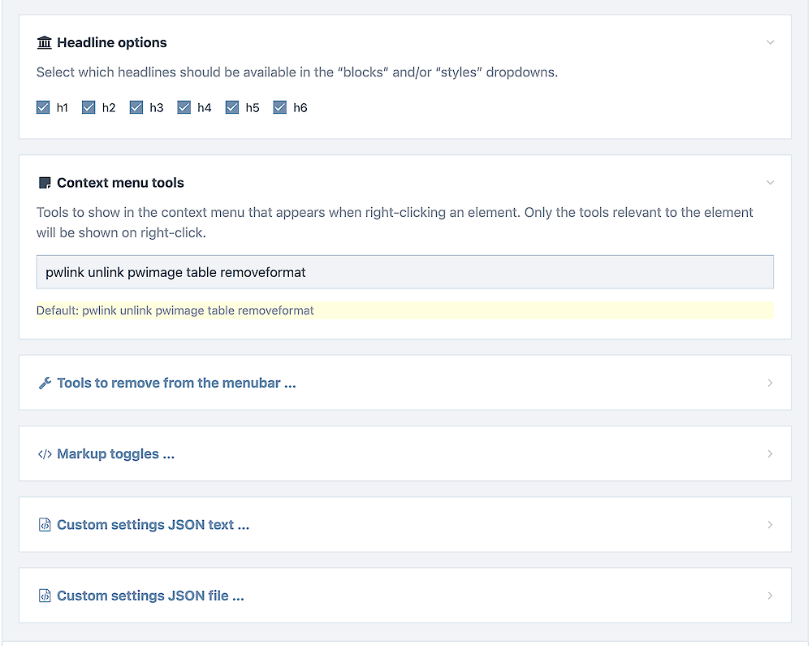Click the right-click context menu description text
Viewport: 812px width, 646px height.
(x=395, y=223)
